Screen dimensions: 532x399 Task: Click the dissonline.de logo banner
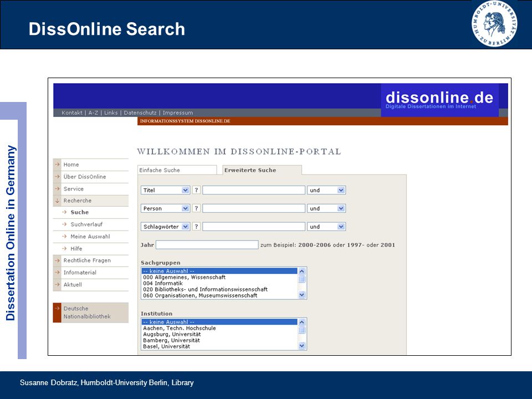pyautogui.click(x=439, y=100)
